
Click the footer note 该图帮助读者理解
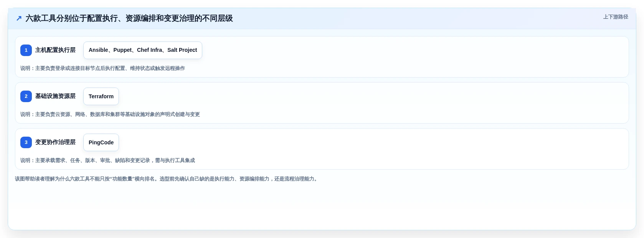point(167,179)
